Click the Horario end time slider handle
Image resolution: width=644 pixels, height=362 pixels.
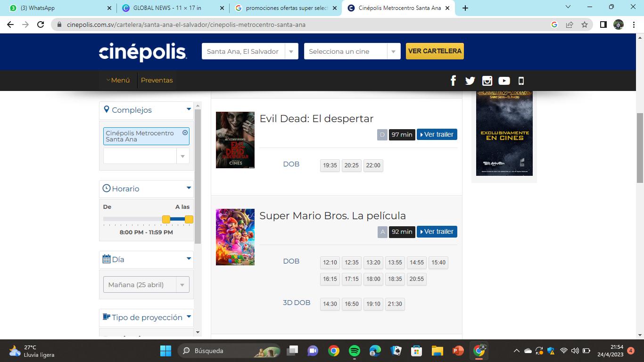(189, 219)
